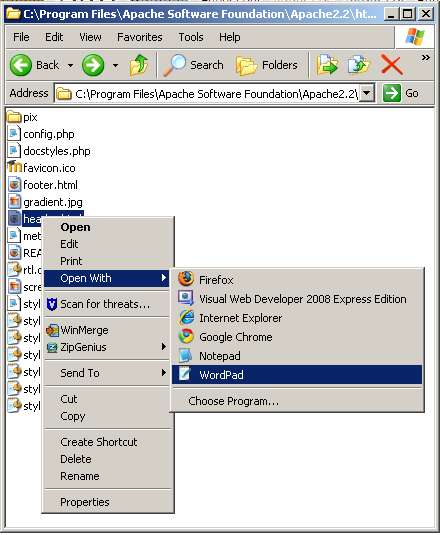Expand the Send To submenu

pos(107,373)
